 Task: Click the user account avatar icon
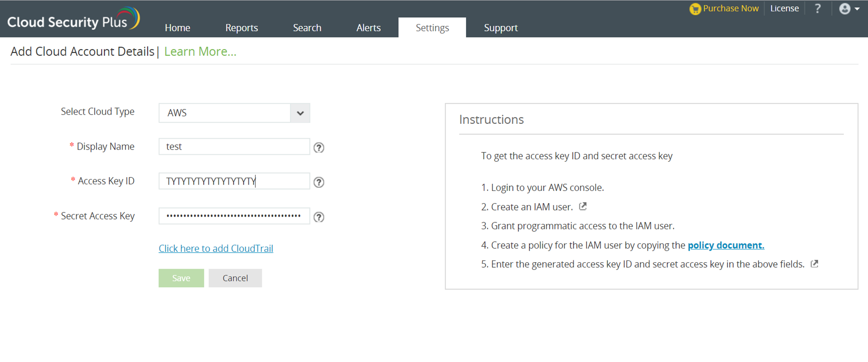point(844,9)
